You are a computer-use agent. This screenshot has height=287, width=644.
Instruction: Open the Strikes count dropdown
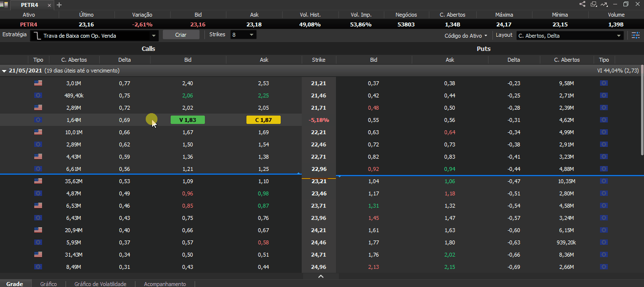tap(243, 35)
